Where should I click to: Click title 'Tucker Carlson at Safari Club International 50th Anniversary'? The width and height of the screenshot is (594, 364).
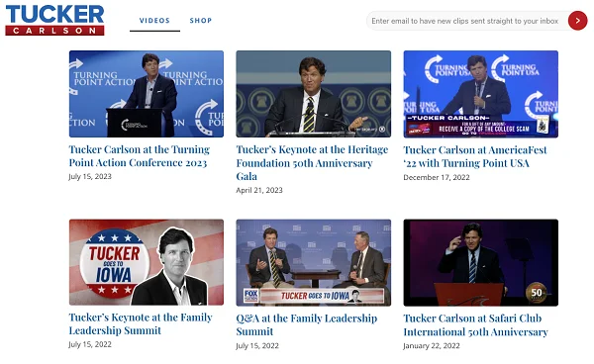click(x=476, y=325)
